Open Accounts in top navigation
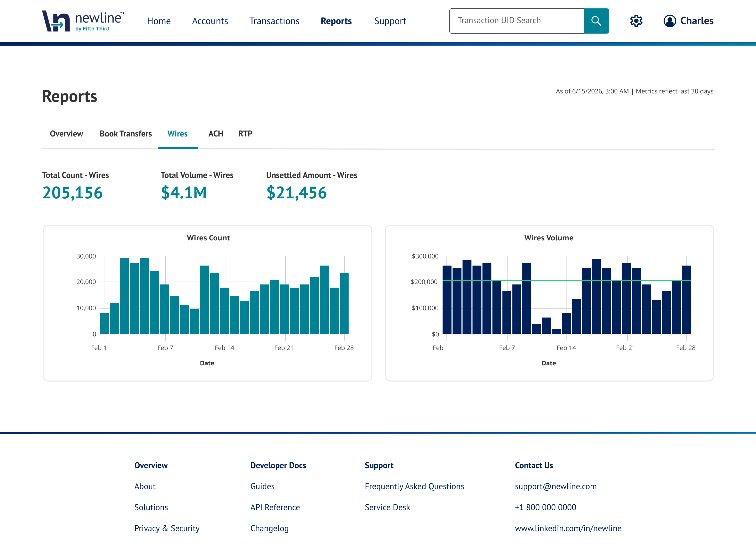Viewport: 756px width, 560px height. click(x=210, y=21)
